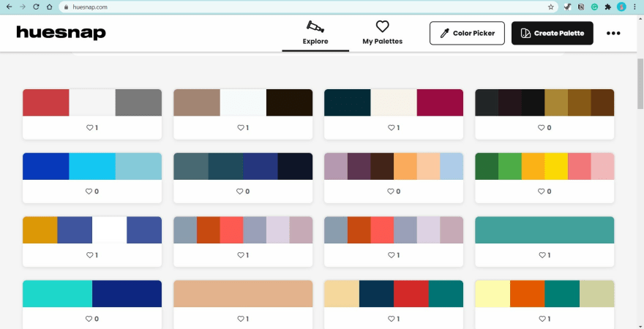Like the royal blue and cyan palette
Screen dimensions: 644x329
pyautogui.click(x=89, y=191)
